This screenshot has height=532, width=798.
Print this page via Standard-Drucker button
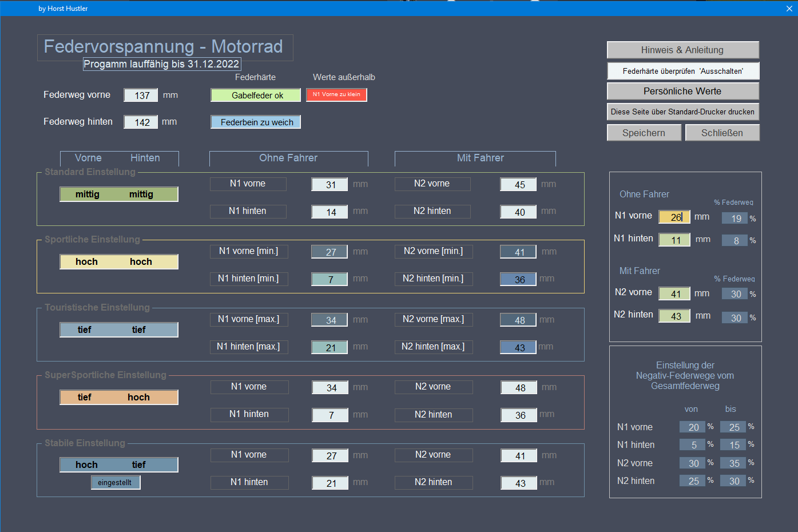(x=682, y=112)
